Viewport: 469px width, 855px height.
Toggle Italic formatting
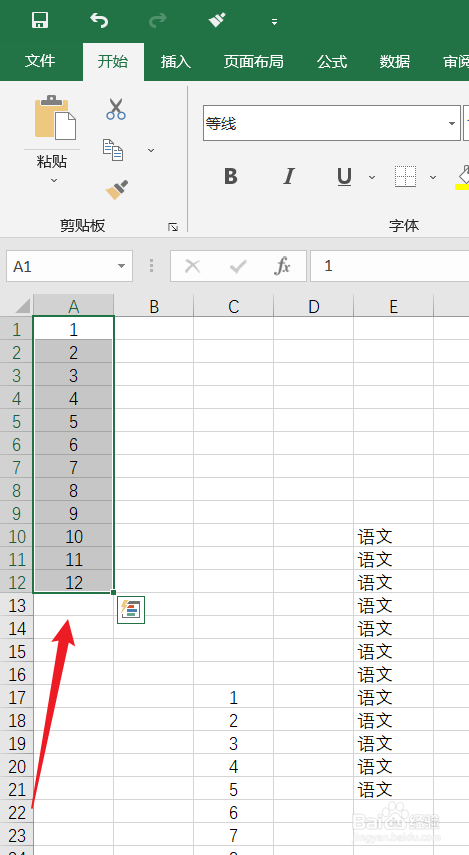point(288,176)
